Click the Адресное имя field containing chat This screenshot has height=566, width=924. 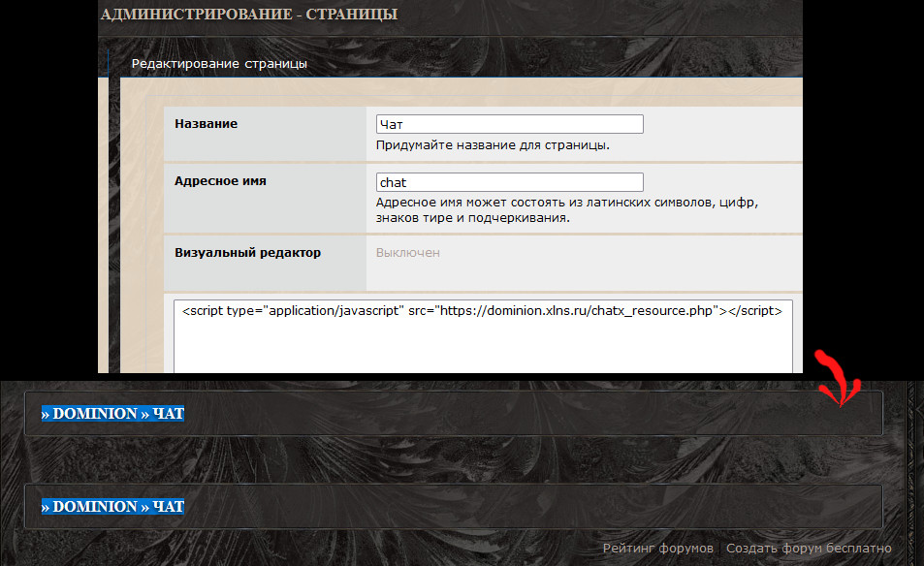[x=510, y=182]
